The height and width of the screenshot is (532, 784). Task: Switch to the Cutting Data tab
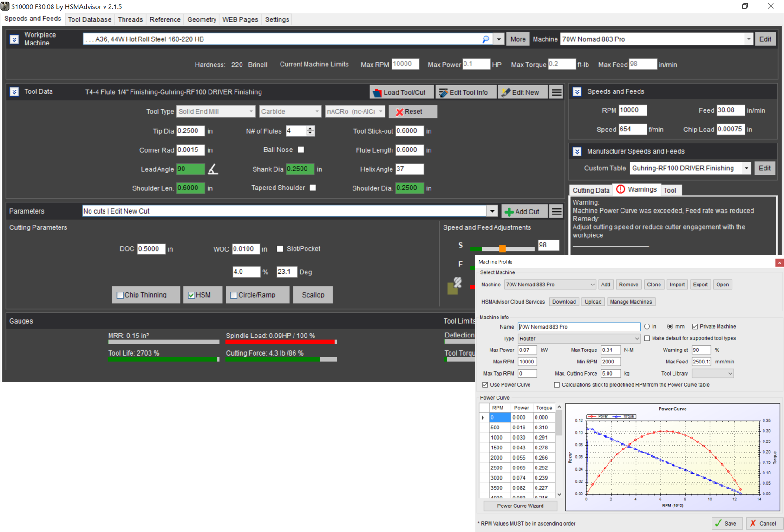tap(591, 190)
